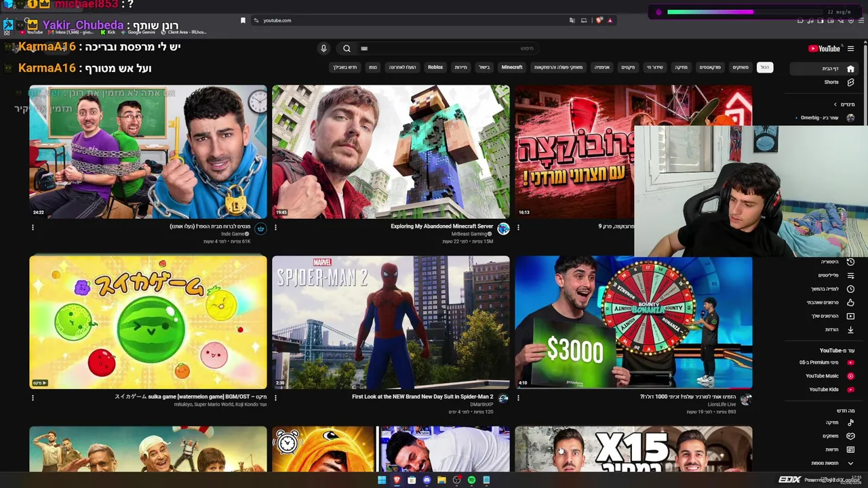Select the שידור חי filter chip
This screenshot has width=868, height=488.
click(x=654, y=67)
